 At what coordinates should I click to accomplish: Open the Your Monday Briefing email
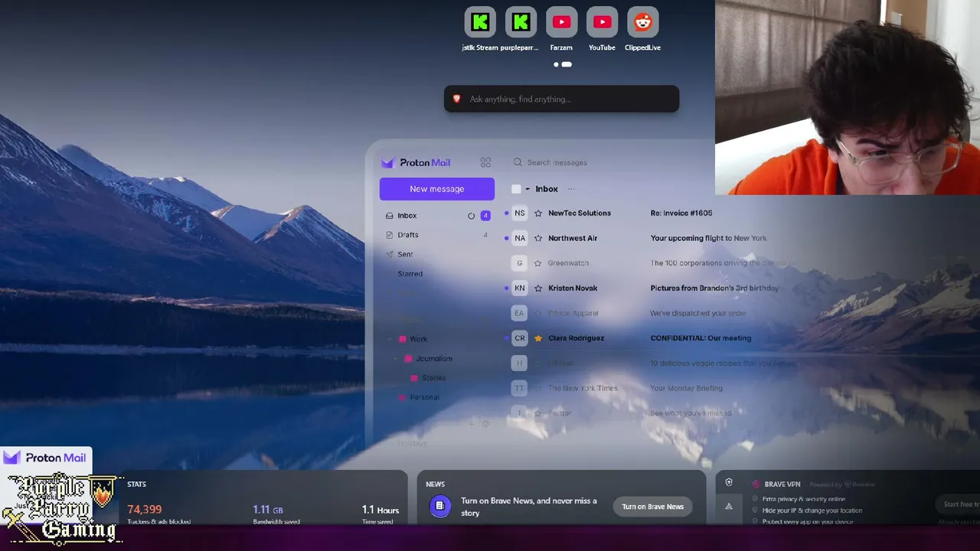[686, 388]
